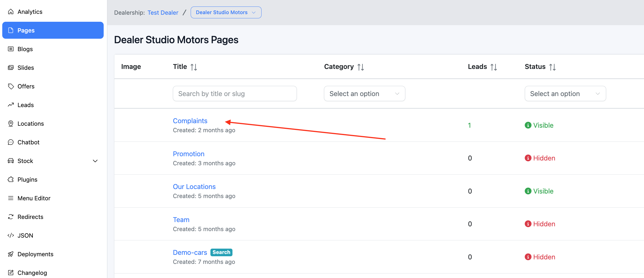Open the Status filter dropdown
Screen dimensions: 644x278
tap(565, 94)
